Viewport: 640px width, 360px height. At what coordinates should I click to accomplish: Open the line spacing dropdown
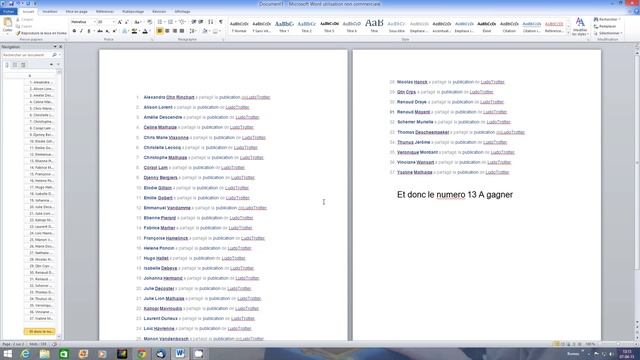tap(193, 31)
